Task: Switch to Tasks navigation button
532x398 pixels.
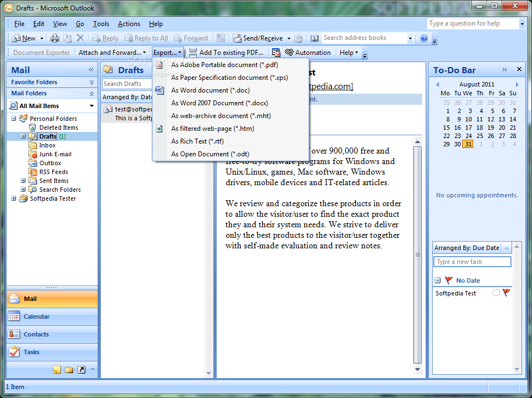Action: tap(52, 352)
